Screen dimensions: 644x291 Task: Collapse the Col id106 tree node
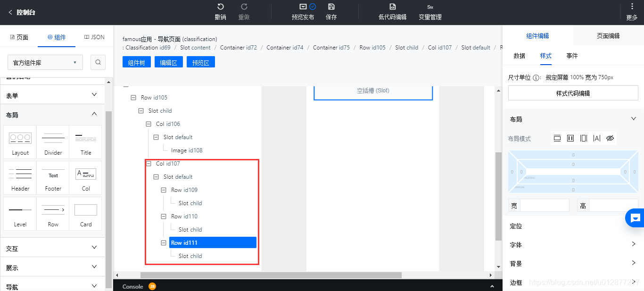149,124
